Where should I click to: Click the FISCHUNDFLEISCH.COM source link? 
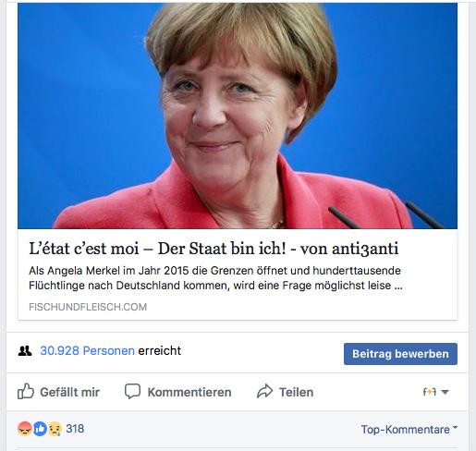point(88,307)
